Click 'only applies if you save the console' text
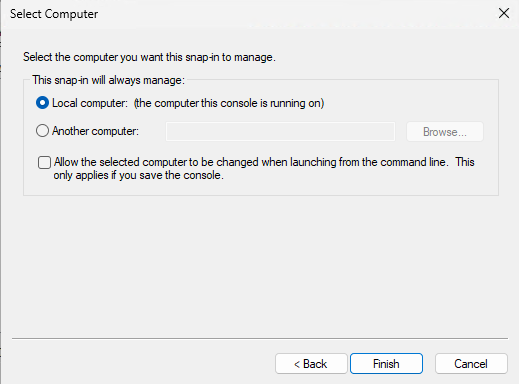Image resolution: width=519 pixels, height=384 pixels. pyautogui.click(x=138, y=175)
